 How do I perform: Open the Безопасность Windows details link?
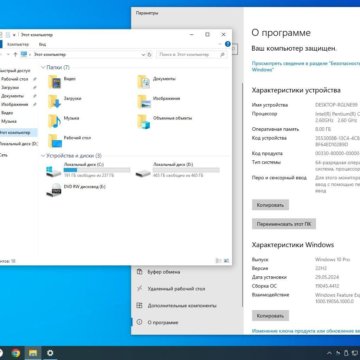[x=306, y=66]
